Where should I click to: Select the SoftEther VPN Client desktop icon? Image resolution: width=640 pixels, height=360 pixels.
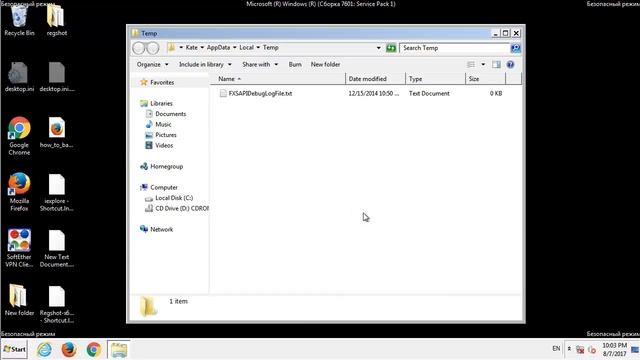pos(19,248)
